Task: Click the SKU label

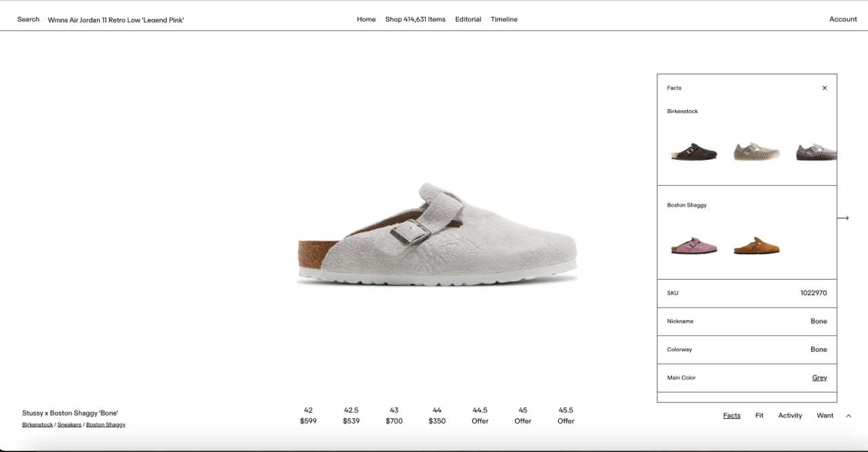Action: tap(673, 293)
